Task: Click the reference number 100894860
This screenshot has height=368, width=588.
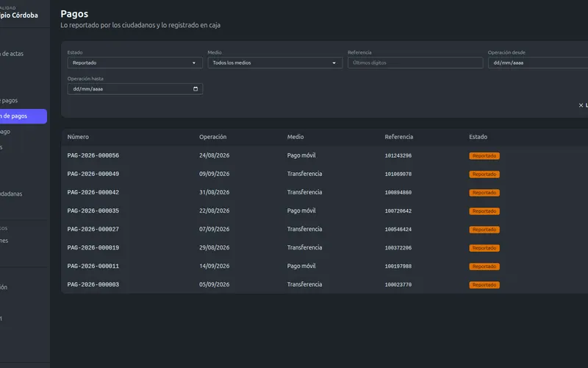Action: [398, 192]
